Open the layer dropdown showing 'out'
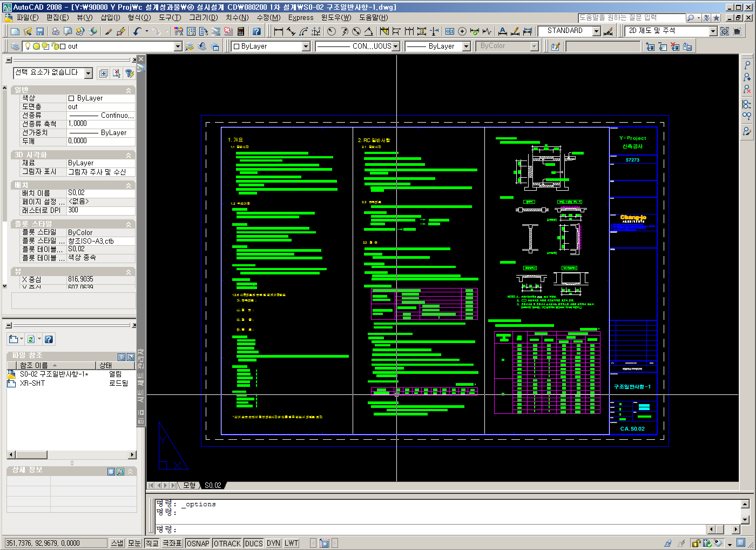The width and height of the screenshot is (756, 550). (178, 46)
